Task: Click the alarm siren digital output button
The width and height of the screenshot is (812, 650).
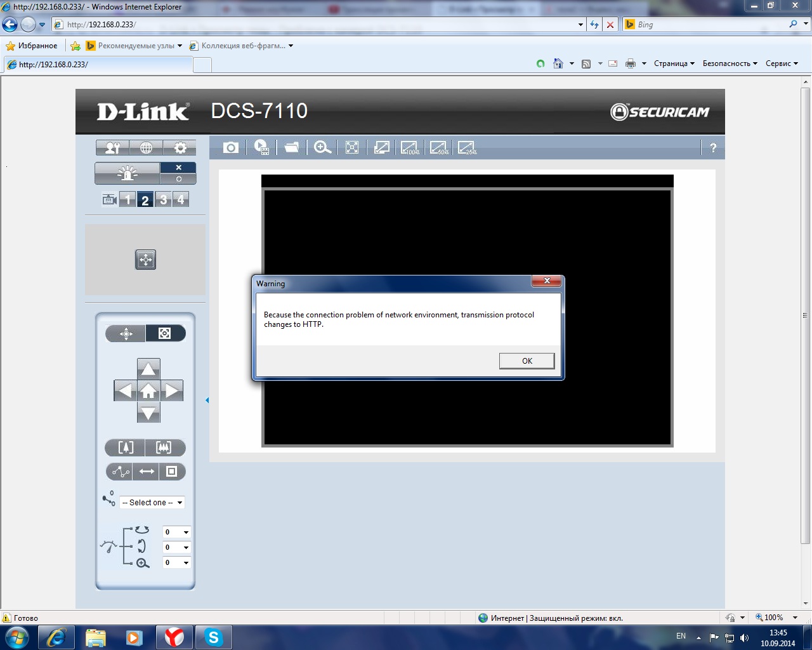Action: (127, 173)
